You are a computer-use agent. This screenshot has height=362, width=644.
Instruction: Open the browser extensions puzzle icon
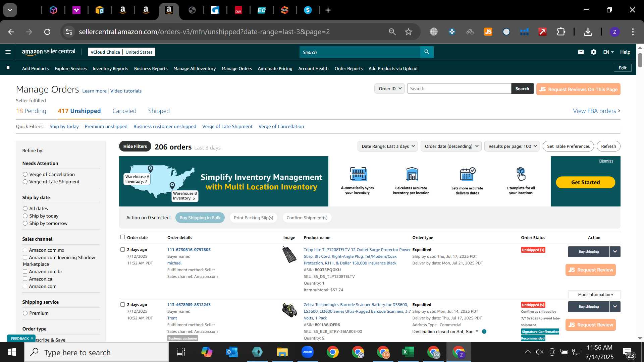pyautogui.click(x=561, y=32)
